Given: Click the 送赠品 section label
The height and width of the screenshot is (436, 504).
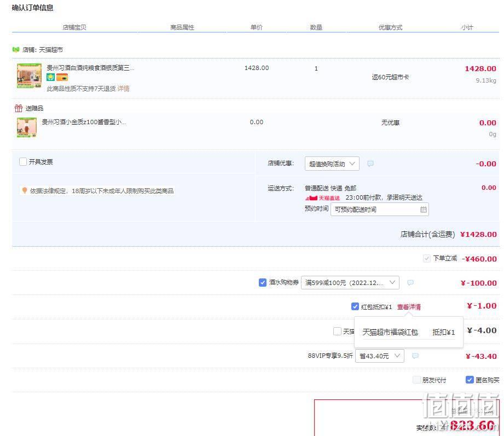Looking at the screenshot, I should pyautogui.click(x=34, y=108).
